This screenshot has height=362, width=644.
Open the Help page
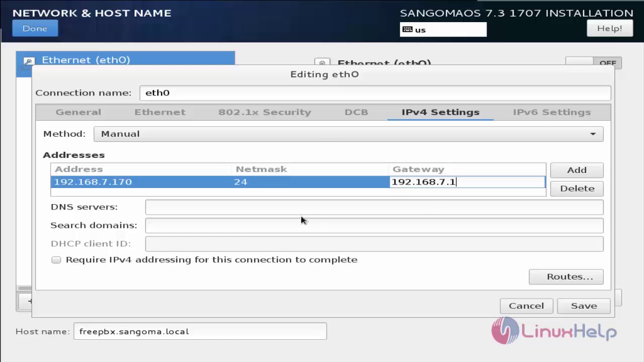tap(609, 29)
